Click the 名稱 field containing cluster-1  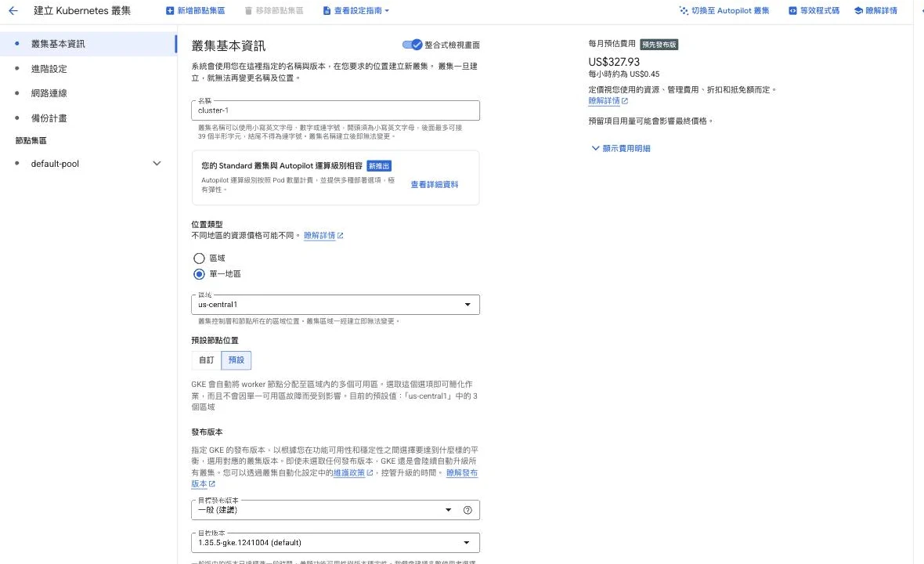[335, 110]
